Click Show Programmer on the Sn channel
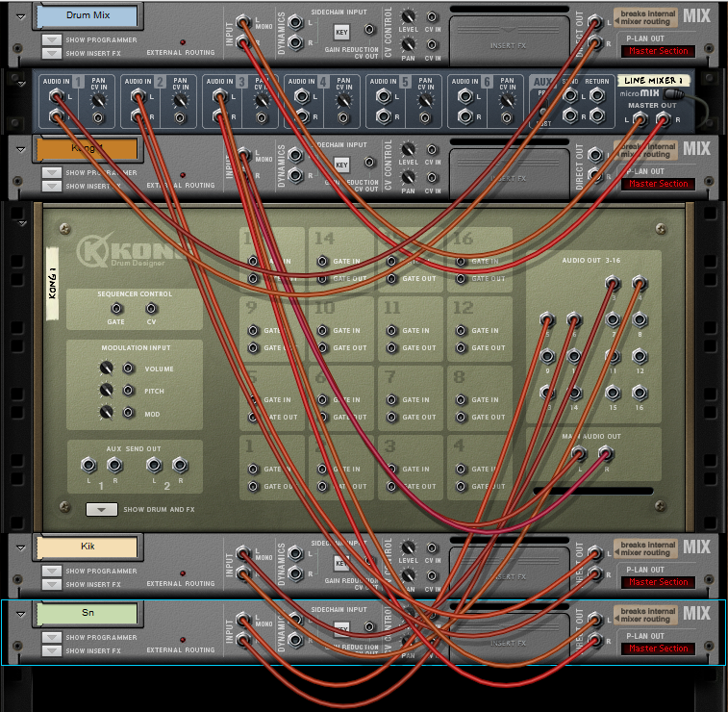This screenshot has height=712, width=728. 52,637
